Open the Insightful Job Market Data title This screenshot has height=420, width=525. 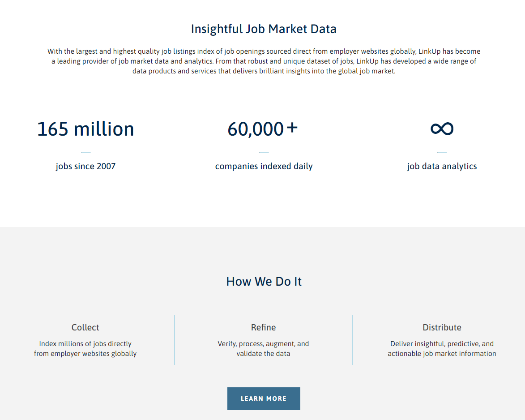coord(264,29)
